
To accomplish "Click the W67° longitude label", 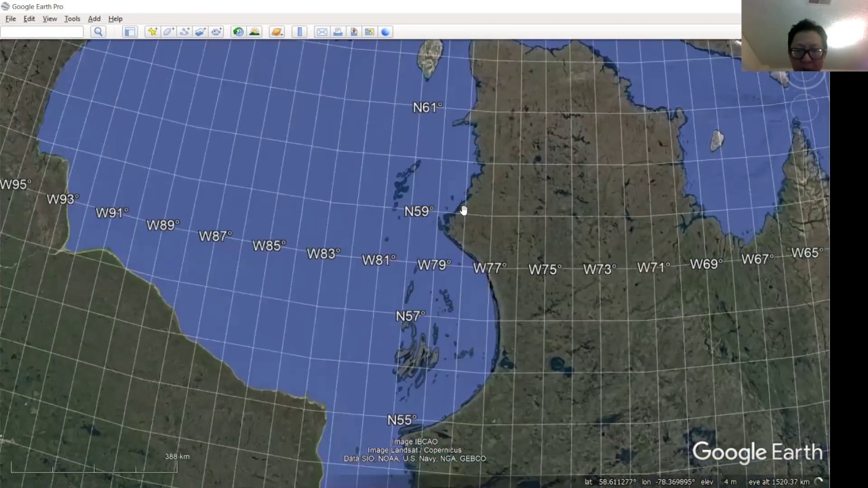I will (757, 259).
